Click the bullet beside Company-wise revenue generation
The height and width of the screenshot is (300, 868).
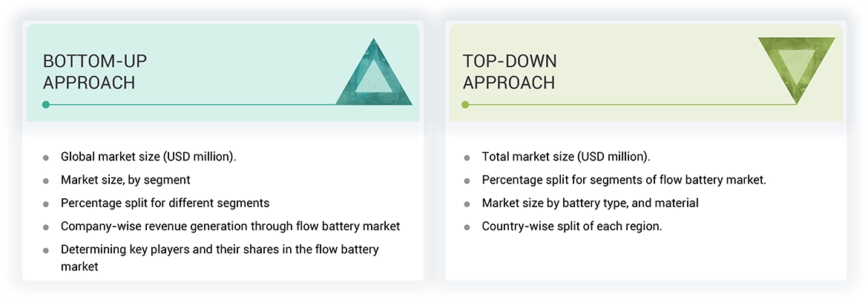[x=46, y=227]
